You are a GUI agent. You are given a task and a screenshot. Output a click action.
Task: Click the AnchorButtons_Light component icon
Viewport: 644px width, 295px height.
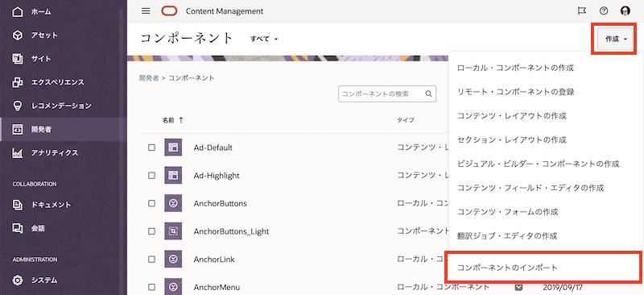[173, 231]
